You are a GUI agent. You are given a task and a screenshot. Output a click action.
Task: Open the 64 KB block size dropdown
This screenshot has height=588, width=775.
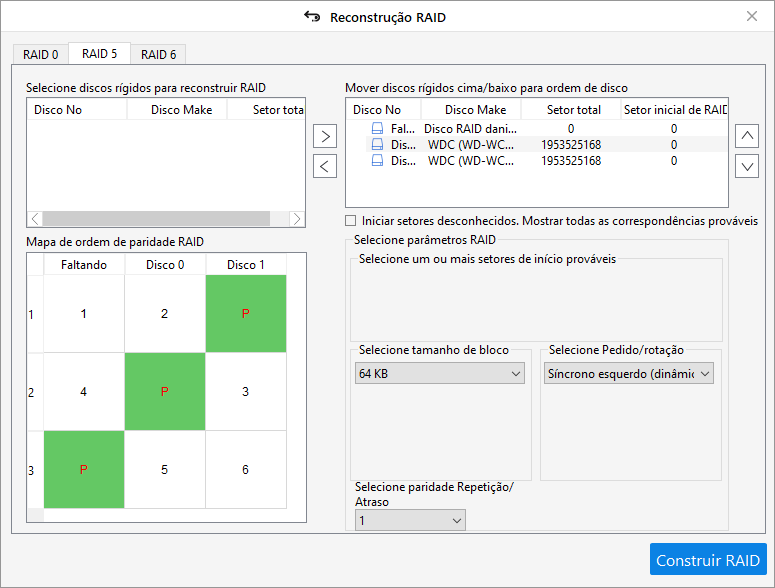point(439,374)
